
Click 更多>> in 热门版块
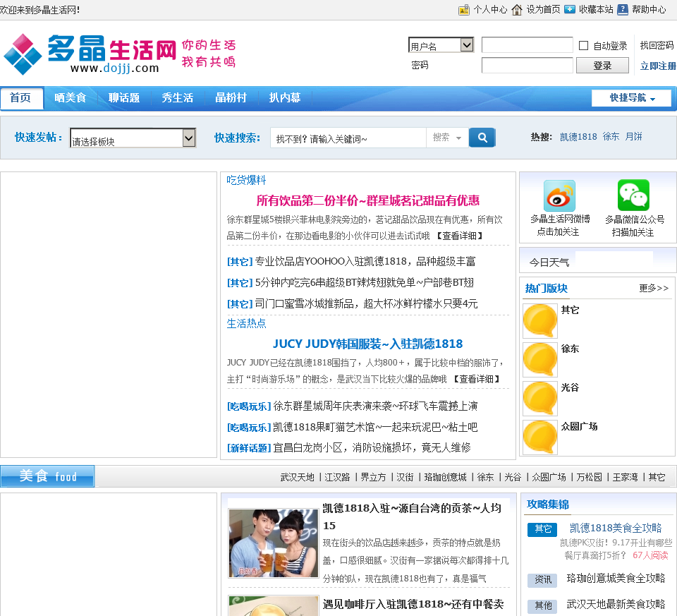click(x=654, y=288)
